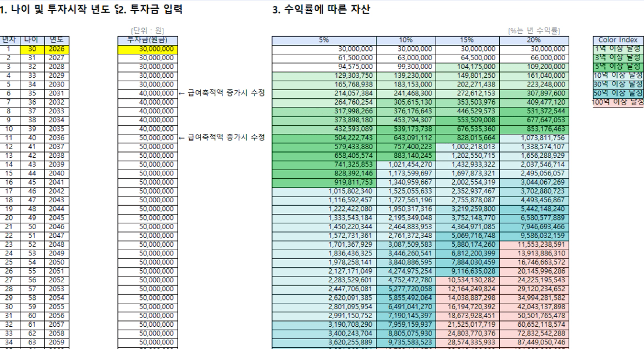Screen dimensions: 644x349
Task: Select the 10% return column header
Action: (x=406, y=40)
